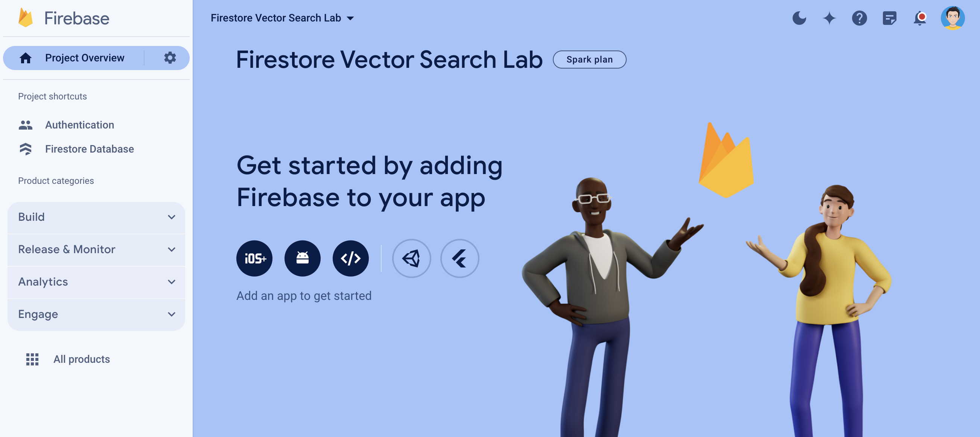The image size is (980, 437).
Task: Expand the Build product category
Action: pos(96,217)
